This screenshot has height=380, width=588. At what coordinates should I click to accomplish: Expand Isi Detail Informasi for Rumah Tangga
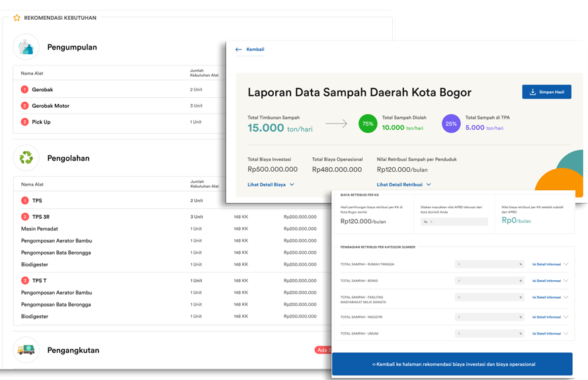[x=550, y=264]
